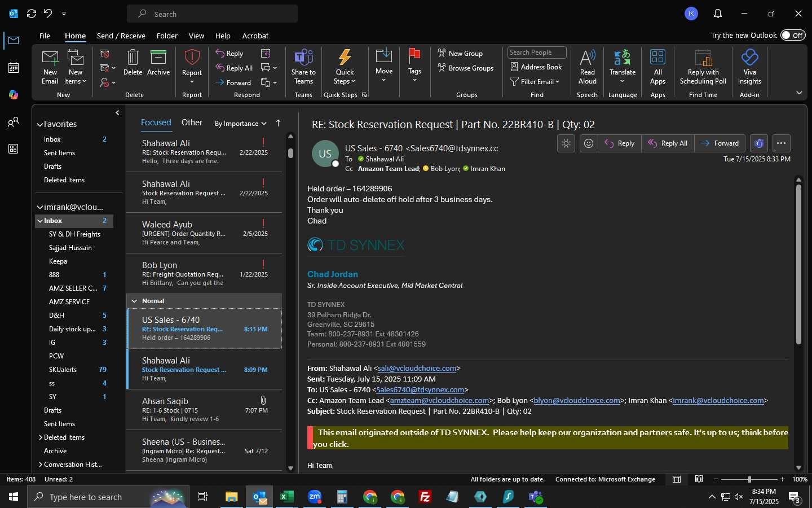
Task: Click the notification bell icon
Action: tap(718, 14)
